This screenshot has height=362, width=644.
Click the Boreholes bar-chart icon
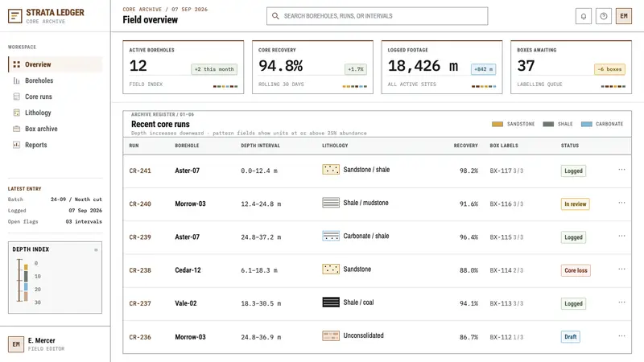16,80
